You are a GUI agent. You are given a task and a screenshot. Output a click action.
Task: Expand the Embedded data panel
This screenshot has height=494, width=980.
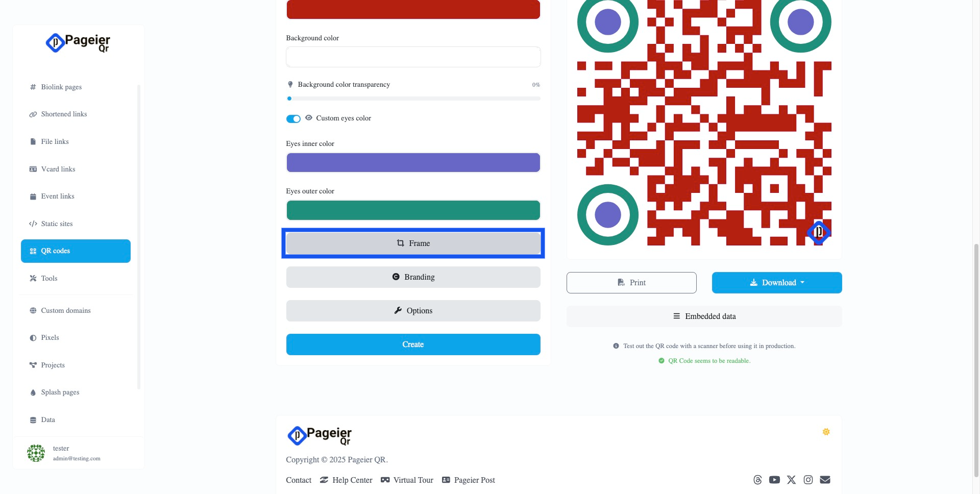pos(704,316)
